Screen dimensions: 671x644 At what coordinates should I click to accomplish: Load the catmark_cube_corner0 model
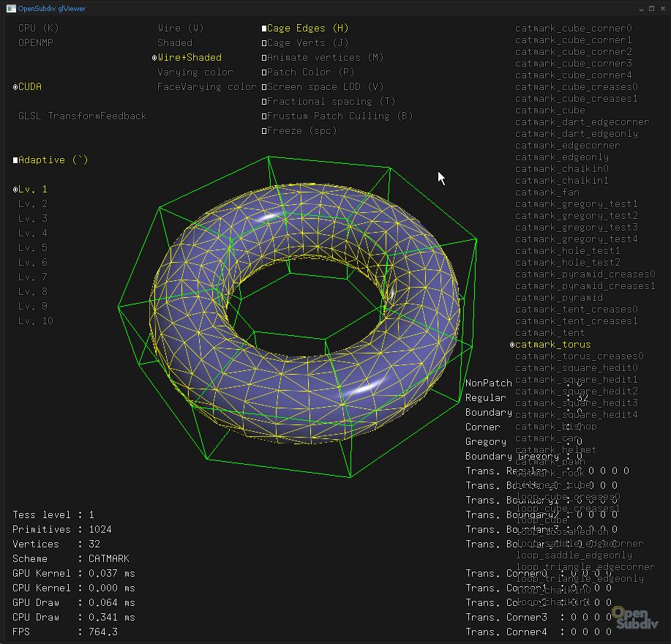pos(574,29)
